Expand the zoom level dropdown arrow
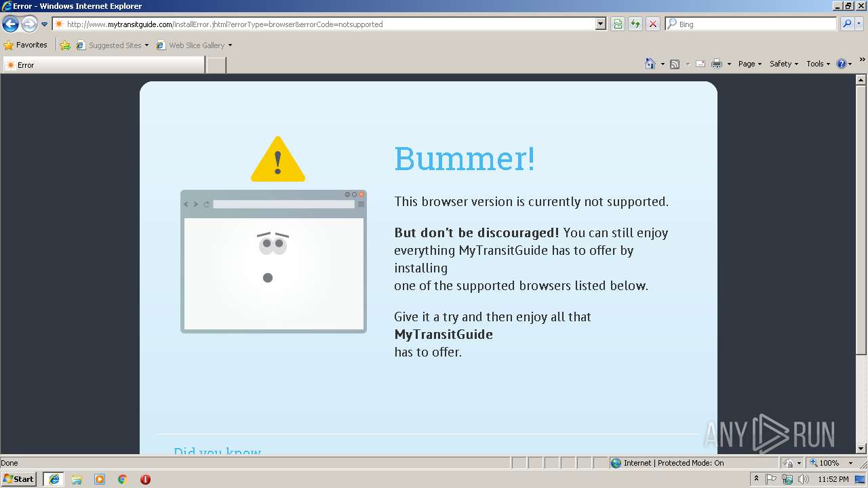 [850, 463]
